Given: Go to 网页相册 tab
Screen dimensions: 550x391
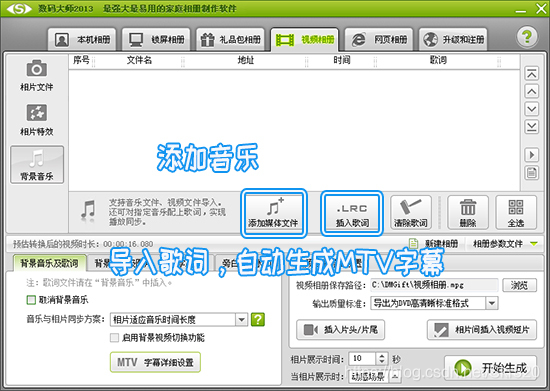Looking at the screenshot, I should (x=379, y=39).
